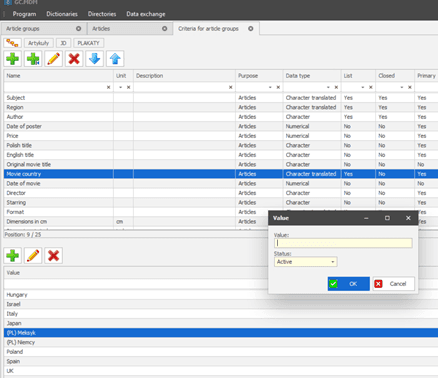438x378 pixels.
Task: Click the PLAKATY button
Action: point(88,43)
